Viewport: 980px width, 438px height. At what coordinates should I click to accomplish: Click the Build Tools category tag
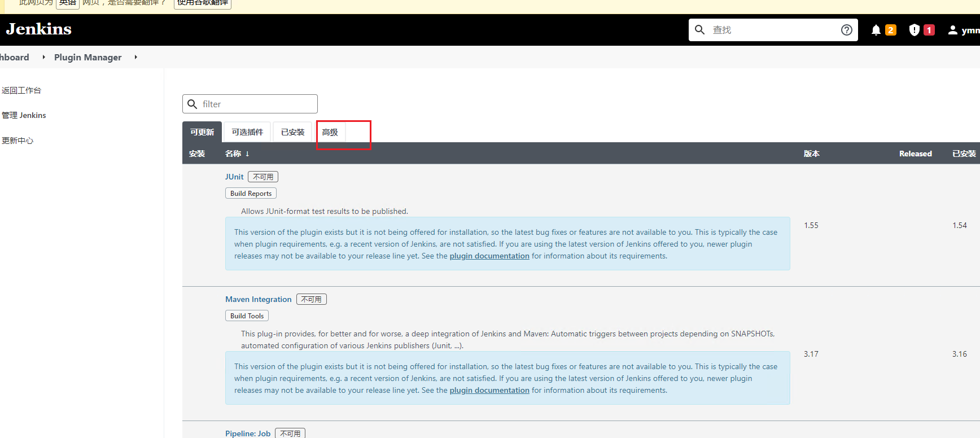point(247,316)
